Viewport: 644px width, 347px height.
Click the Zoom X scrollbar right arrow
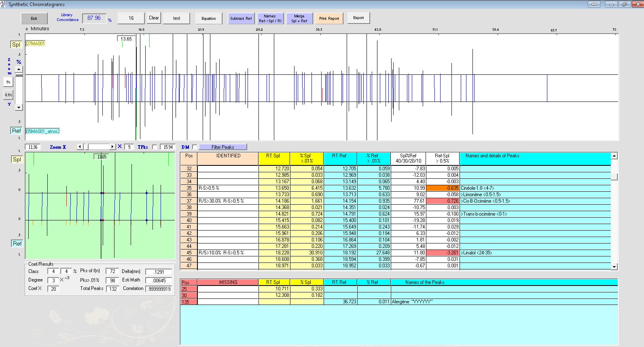112,147
